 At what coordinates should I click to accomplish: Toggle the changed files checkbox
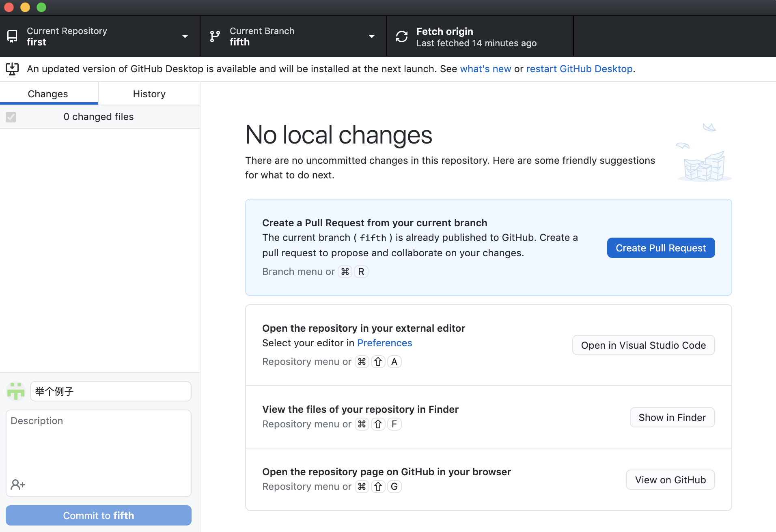[11, 117]
